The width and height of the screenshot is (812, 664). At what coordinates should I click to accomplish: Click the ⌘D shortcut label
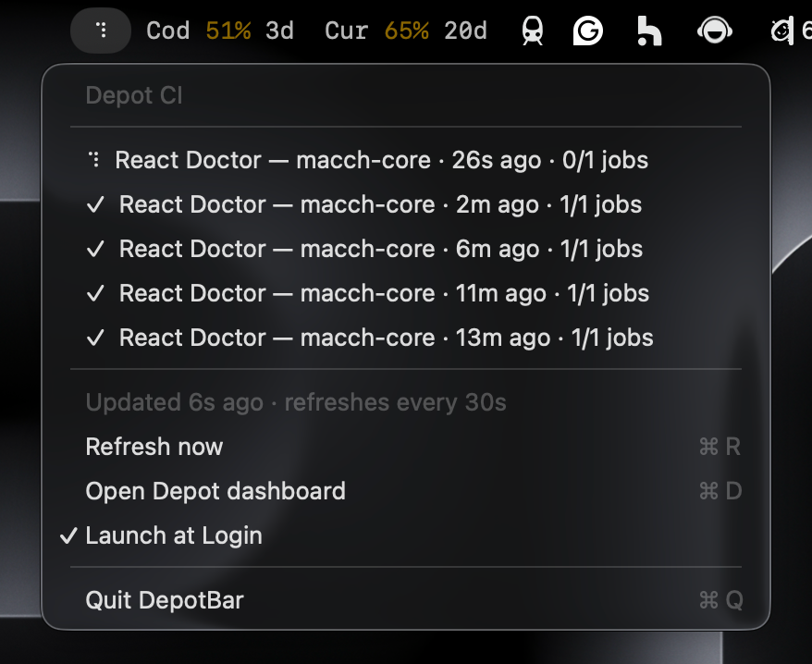coord(720,491)
